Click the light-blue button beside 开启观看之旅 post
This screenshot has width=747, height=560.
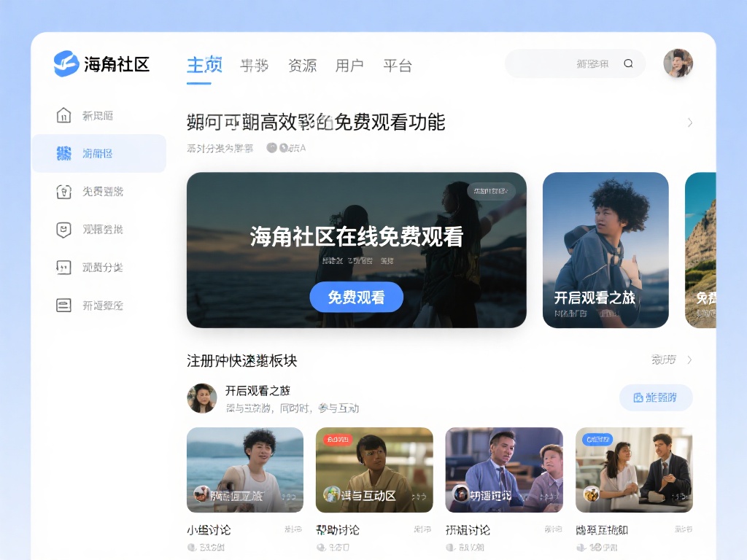(656, 397)
